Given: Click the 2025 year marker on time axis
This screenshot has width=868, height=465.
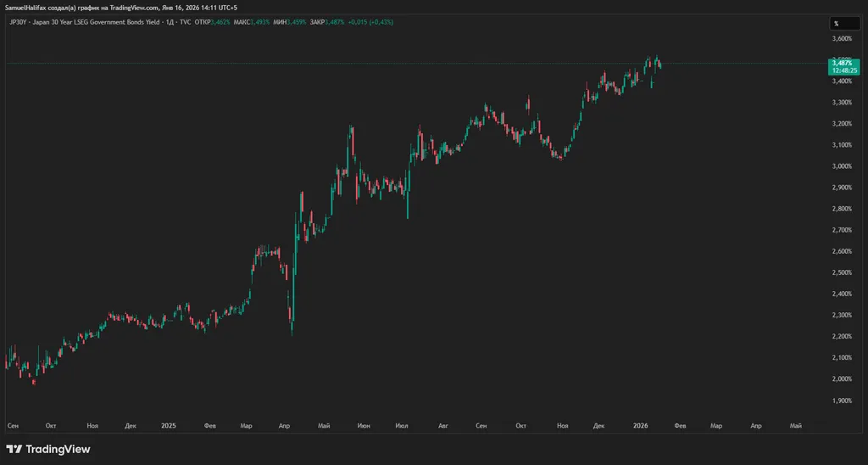Looking at the screenshot, I should pos(168,424).
